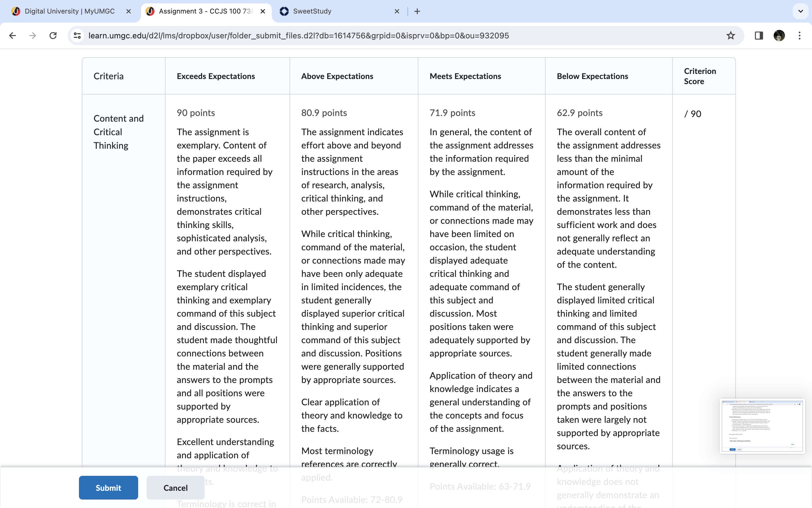
Task: Close the SweetStudy tab
Action: pyautogui.click(x=397, y=11)
